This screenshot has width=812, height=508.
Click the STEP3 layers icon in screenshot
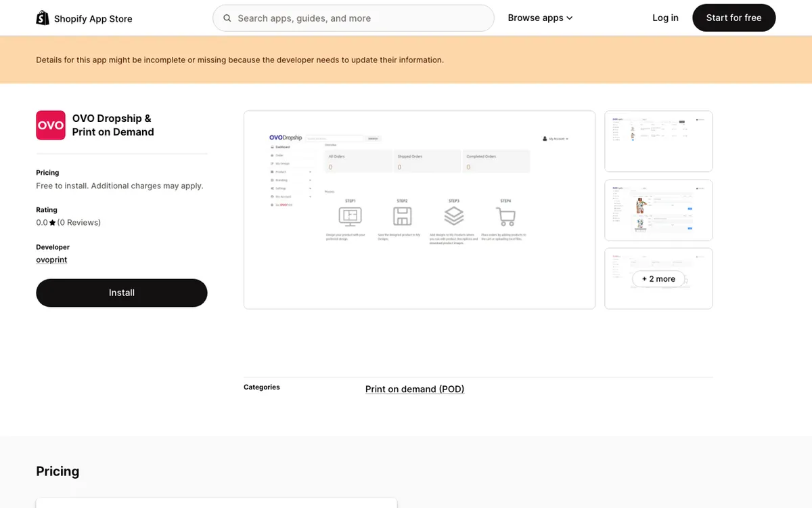point(454,216)
